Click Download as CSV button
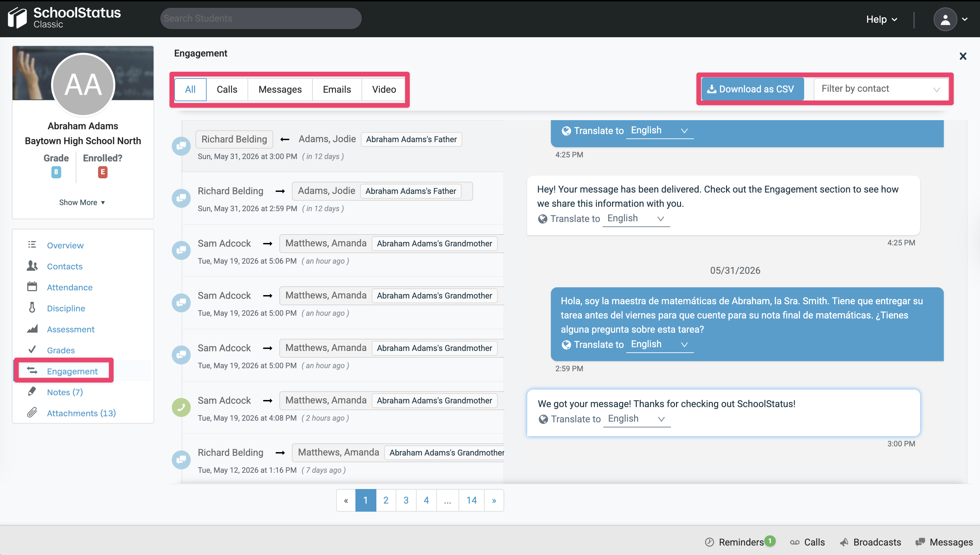980x555 pixels. 753,89
